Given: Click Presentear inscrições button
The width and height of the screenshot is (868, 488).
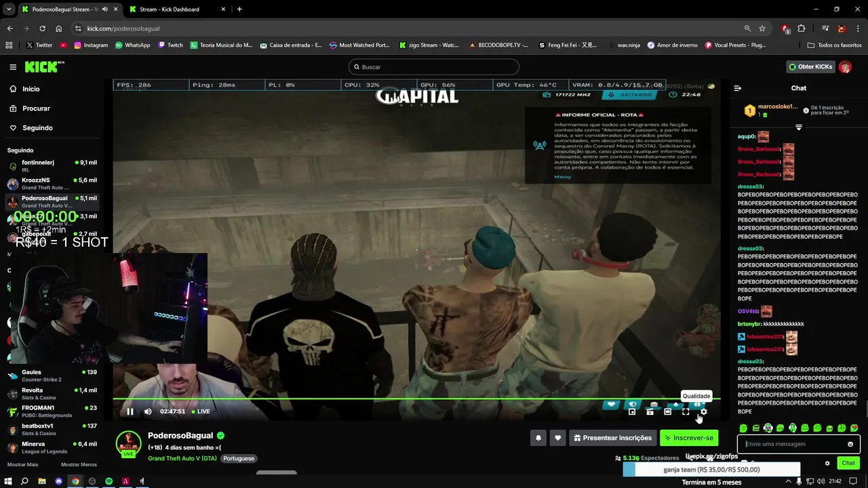Looking at the screenshot, I should pos(613,438).
